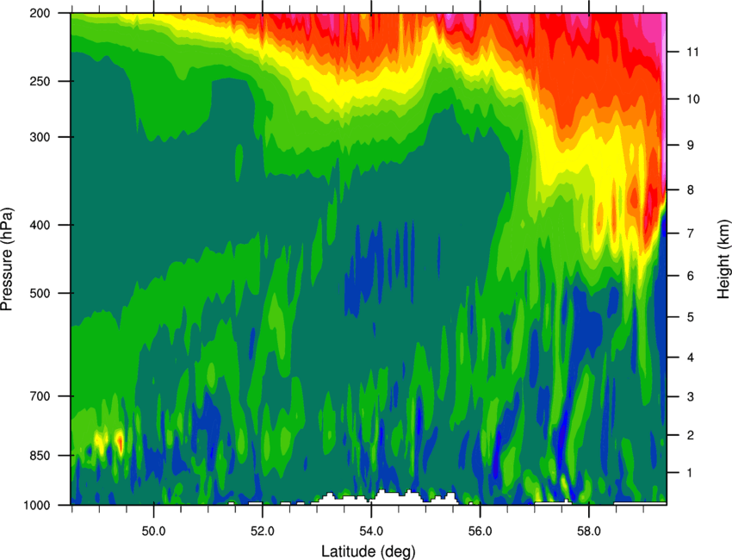The image size is (732, 560).
Task: Select the 400 pressure tick label
Action: click(40, 225)
